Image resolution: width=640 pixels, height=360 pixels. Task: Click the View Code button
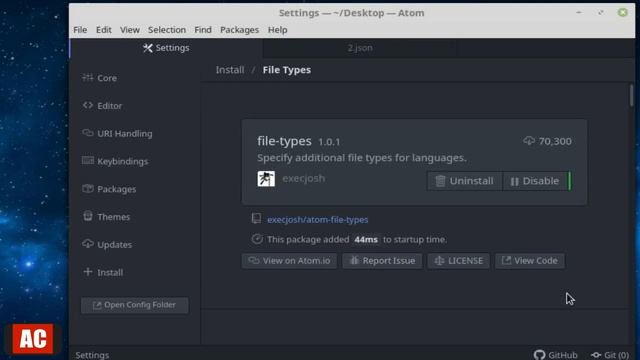[x=530, y=261]
